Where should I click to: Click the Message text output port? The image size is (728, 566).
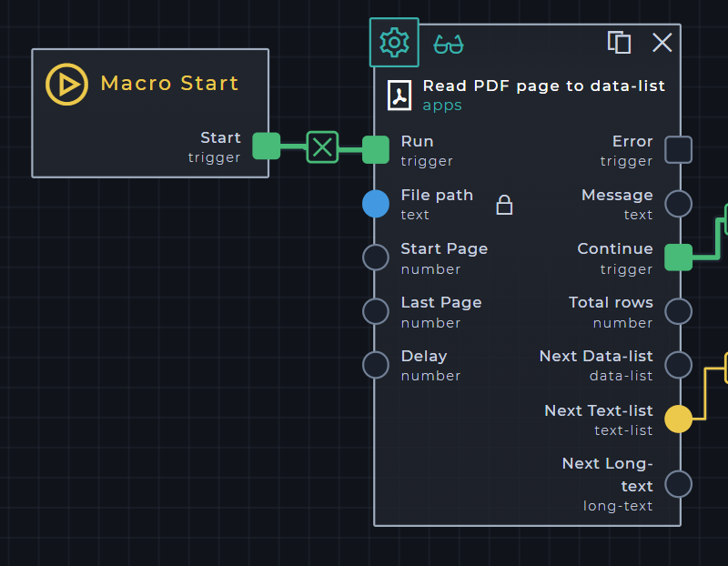click(x=678, y=204)
